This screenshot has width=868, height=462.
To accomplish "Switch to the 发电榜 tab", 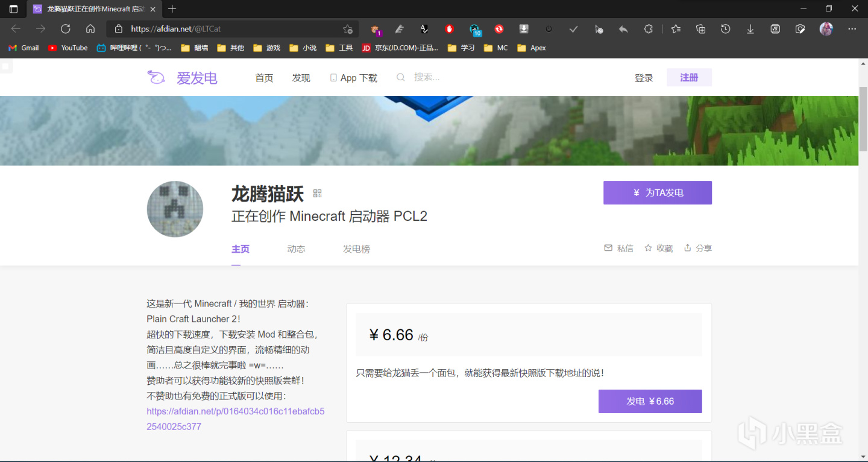I will tap(356, 249).
